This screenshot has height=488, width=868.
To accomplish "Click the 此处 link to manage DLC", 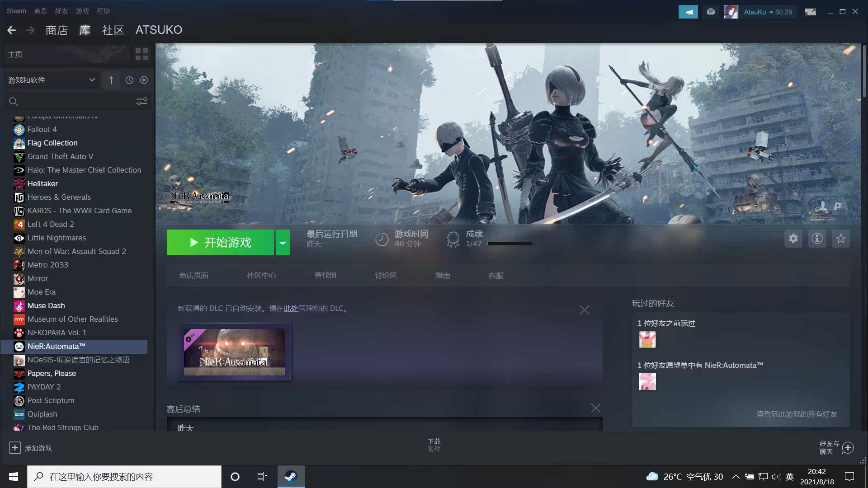I will [292, 308].
